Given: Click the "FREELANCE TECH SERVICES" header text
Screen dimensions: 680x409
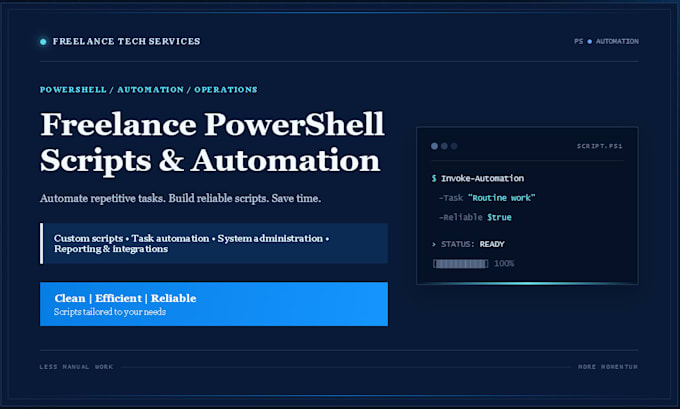Looking at the screenshot, I should (126, 41).
